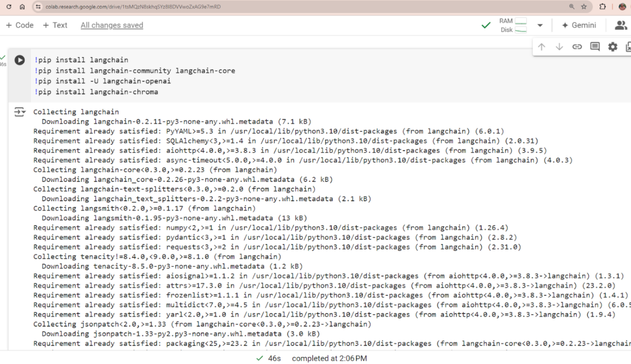Viewport: 631px width, 364px height.
Task: Click the zoom magnifier icon in address bar
Action: (x=571, y=6)
